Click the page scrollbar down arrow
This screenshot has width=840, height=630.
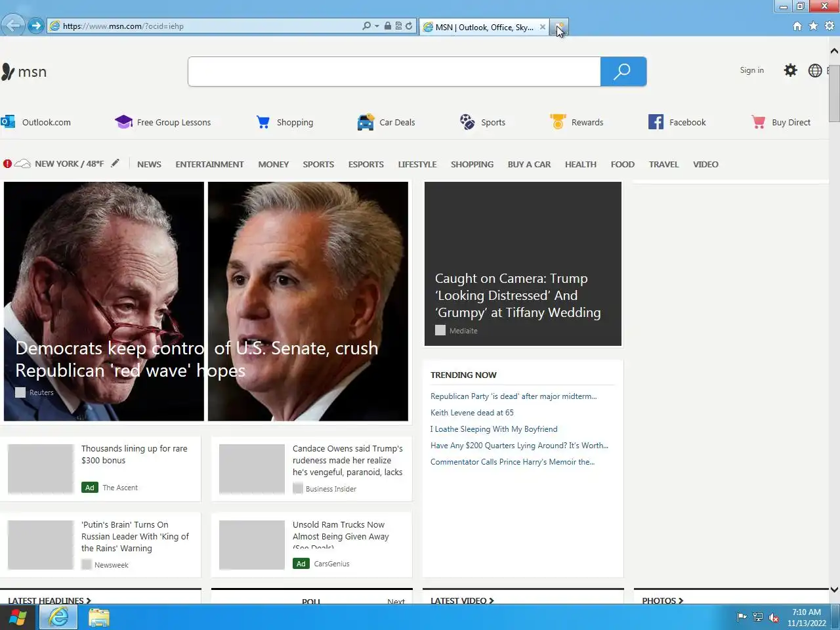834,589
